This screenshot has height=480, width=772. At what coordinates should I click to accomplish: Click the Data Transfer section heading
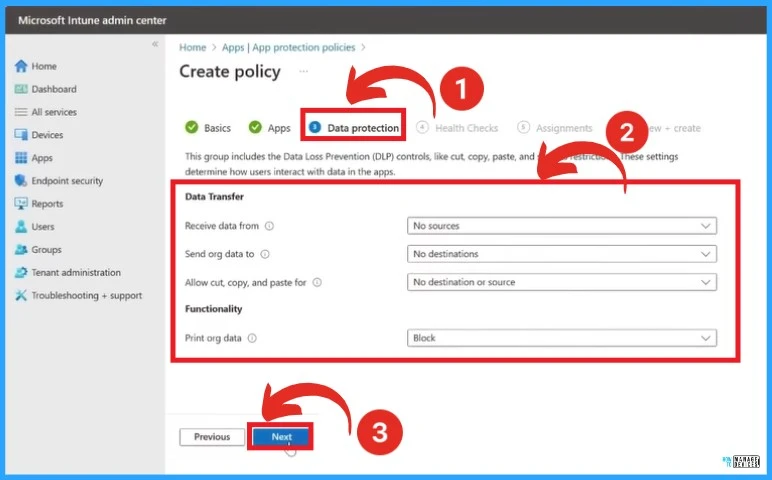tap(214, 196)
